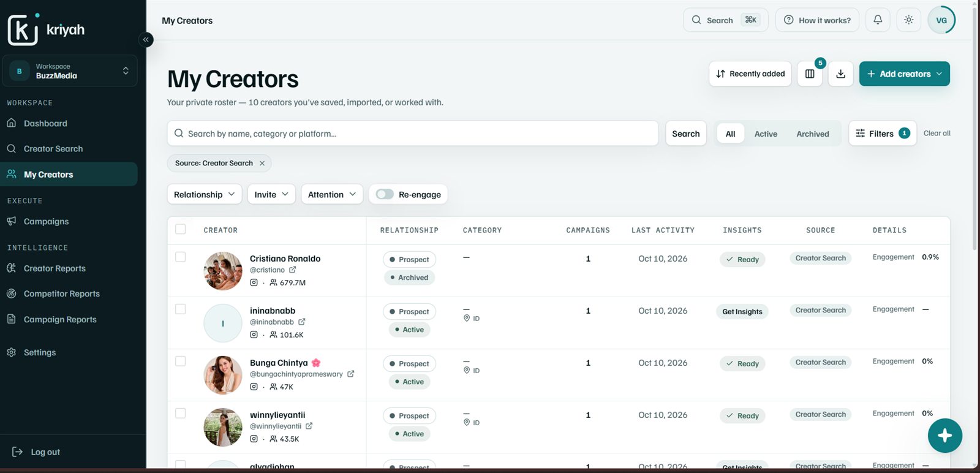Click the Campaigns megaphone icon
The image size is (980, 473).
point(12,221)
